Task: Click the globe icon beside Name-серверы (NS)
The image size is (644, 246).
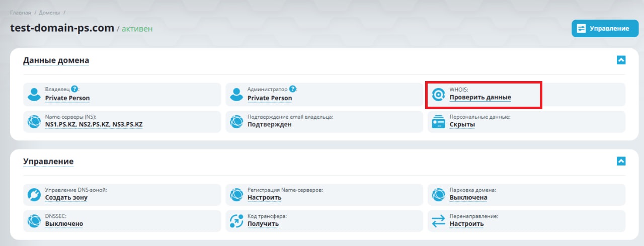Action: [34, 121]
